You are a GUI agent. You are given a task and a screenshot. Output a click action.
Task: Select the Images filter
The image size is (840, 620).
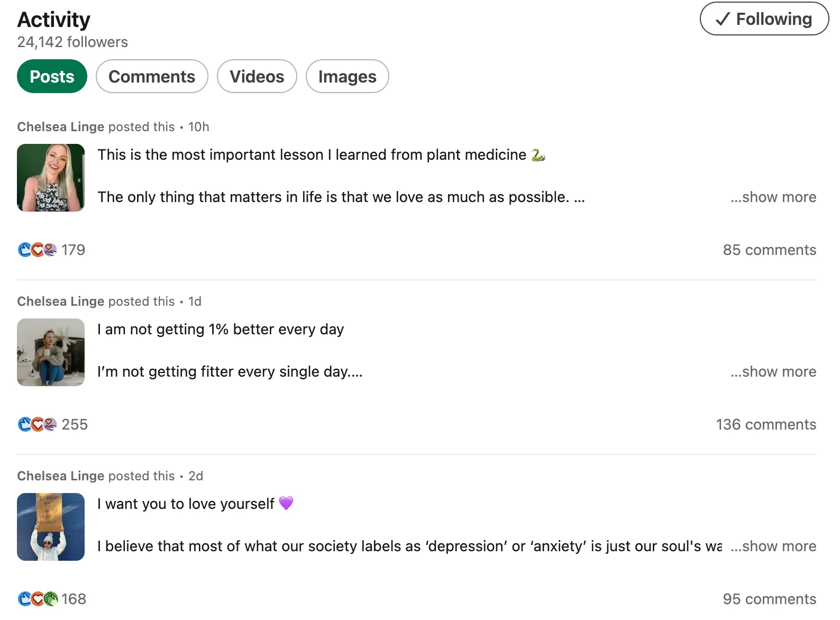347,76
